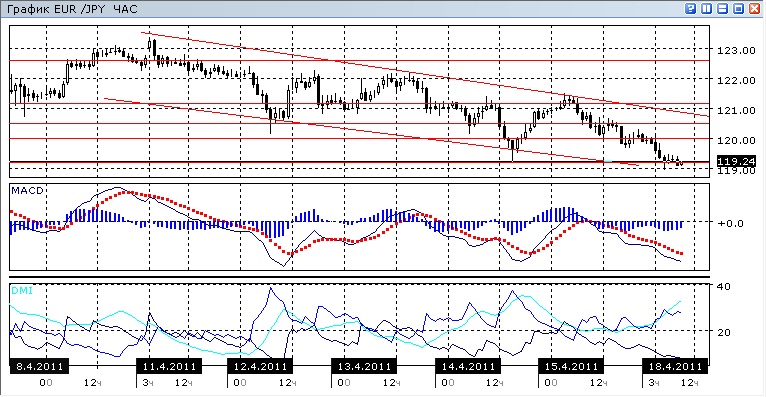Click the 18.4.2011 date marker
766x397 pixels.
coord(675,366)
